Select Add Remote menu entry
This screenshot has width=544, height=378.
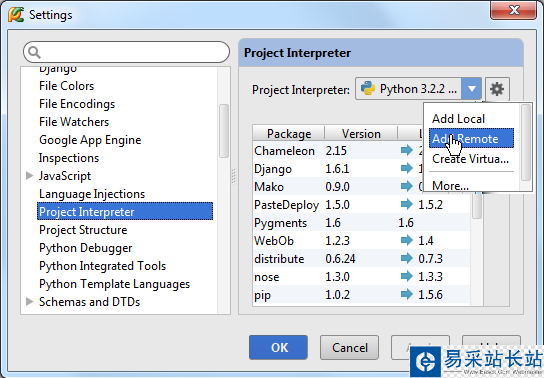click(x=471, y=138)
